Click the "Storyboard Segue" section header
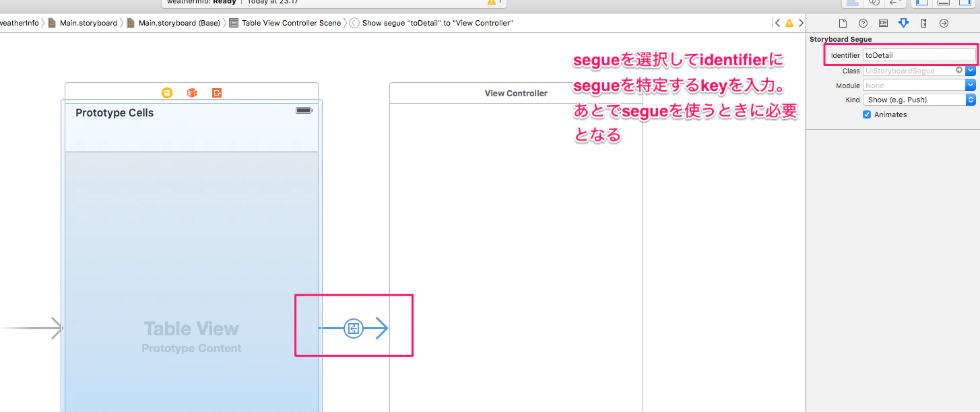 coord(841,40)
